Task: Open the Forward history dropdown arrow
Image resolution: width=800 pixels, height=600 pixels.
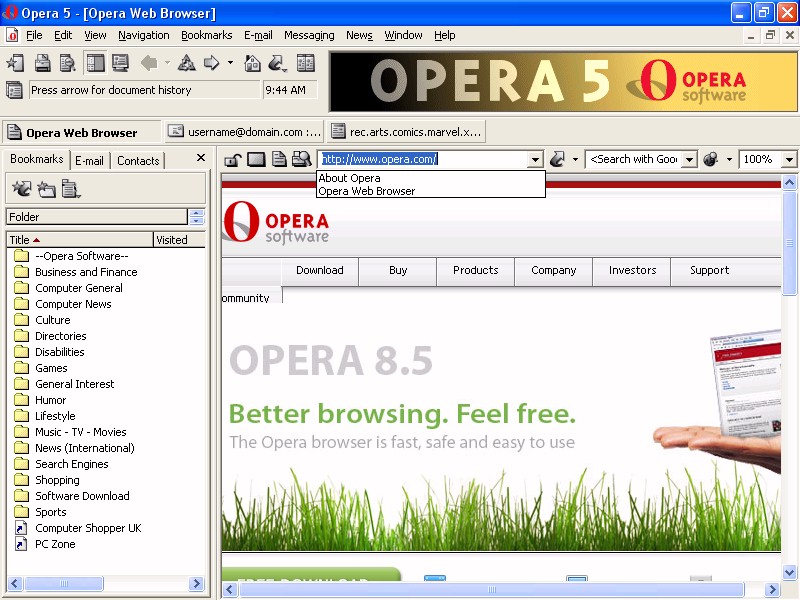Action: point(230,63)
